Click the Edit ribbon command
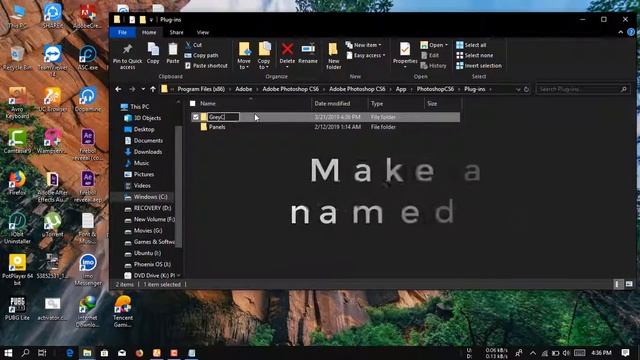Viewport: 640px width, 360px height. (430, 55)
